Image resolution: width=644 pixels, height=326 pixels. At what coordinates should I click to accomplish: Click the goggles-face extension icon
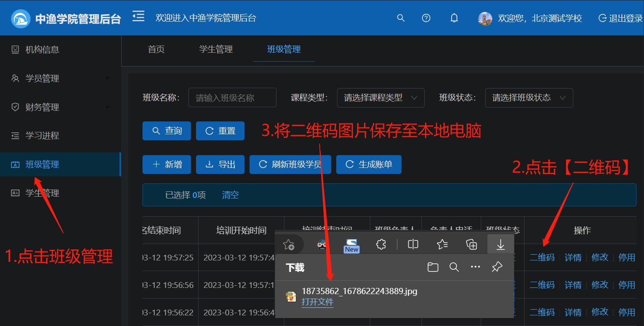pyautogui.click(x=322, y=244)
